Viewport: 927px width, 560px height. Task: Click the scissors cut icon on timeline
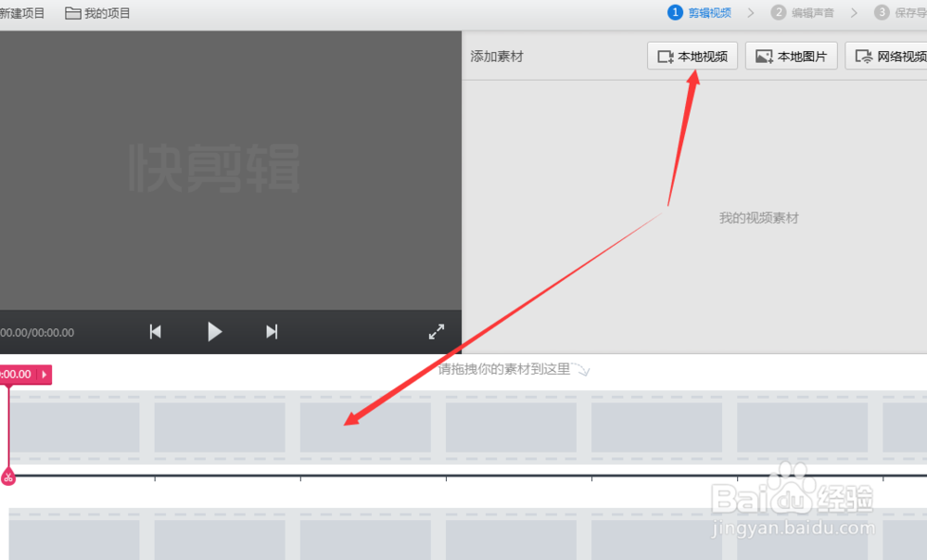pos(8,477)
